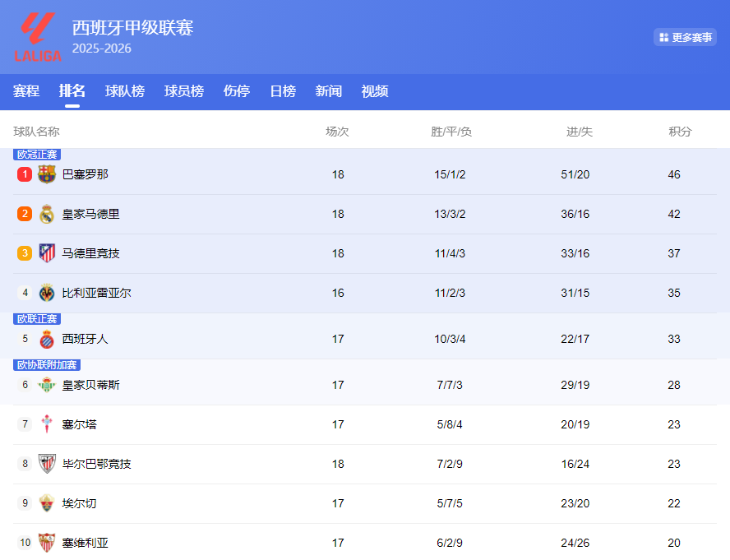Click the 比利亚雷亚尔 club crest
The image size is (730, 560).
point(47,293)
